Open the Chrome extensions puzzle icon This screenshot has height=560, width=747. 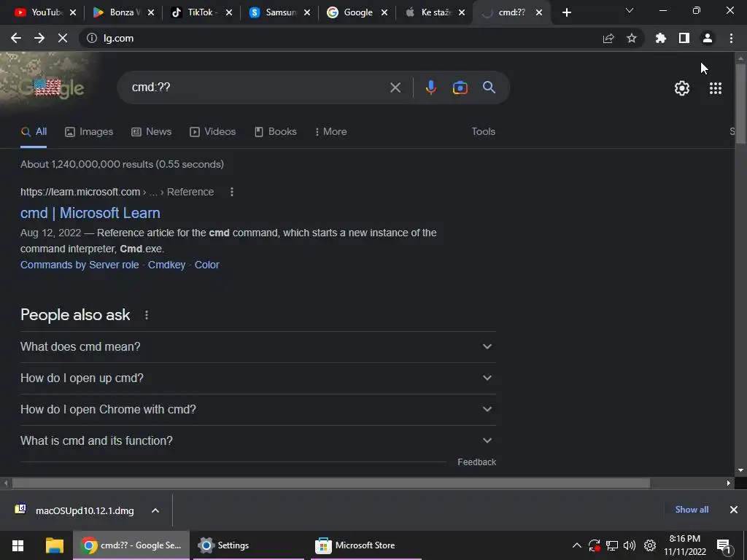661,38
